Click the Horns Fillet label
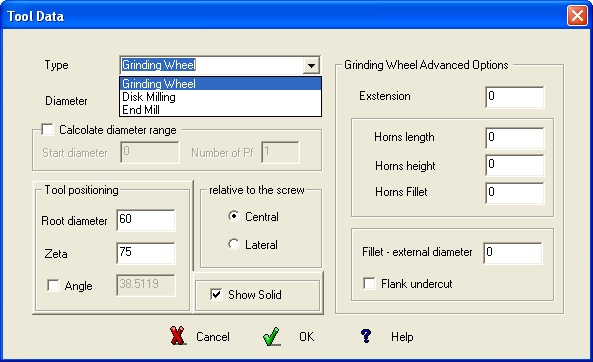 (x=401, y=192)
